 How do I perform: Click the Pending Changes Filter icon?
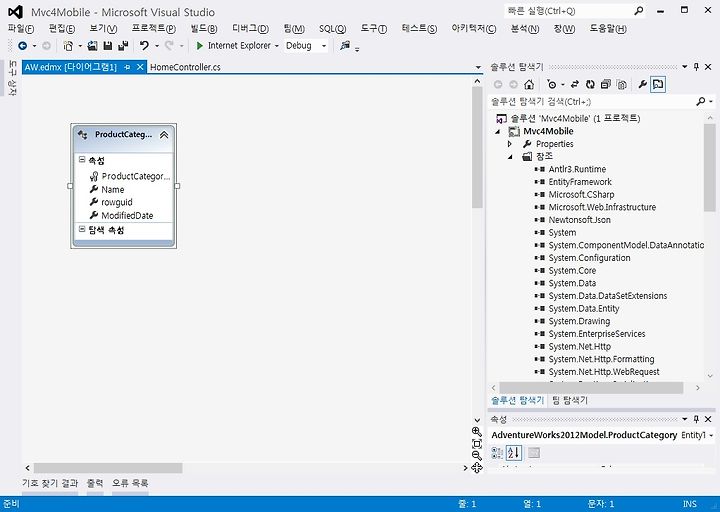click(x=552, y=84)
